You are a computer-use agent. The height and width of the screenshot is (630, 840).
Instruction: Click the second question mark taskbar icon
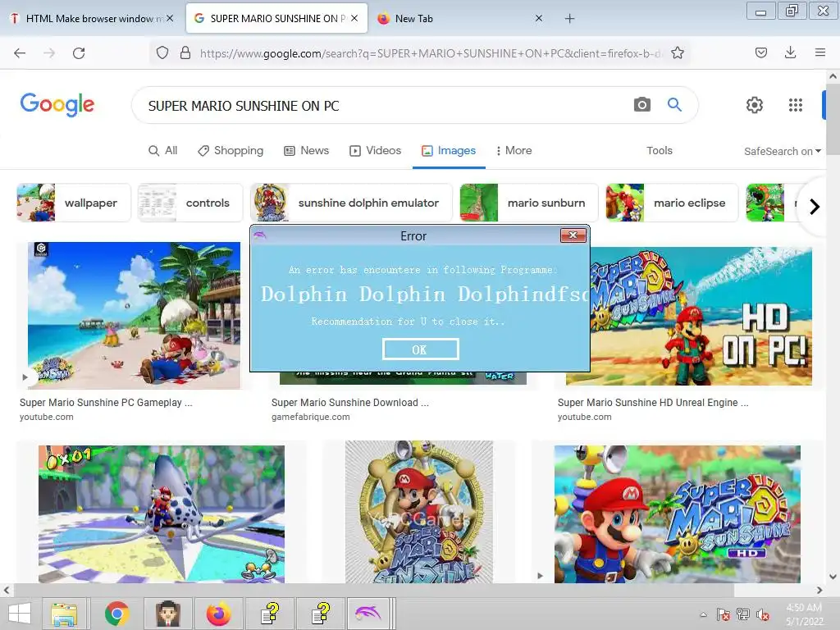pyautogui.click(x=321, y=614)
